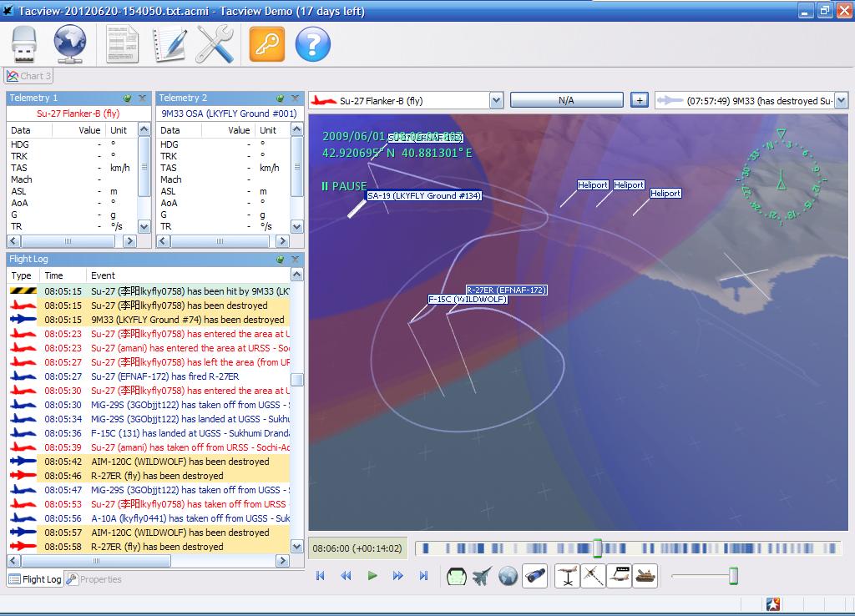The image size is (855, 616).
Task: Select 08:05:39 Su-27 amani taken off row
Action: pos(149,447)
